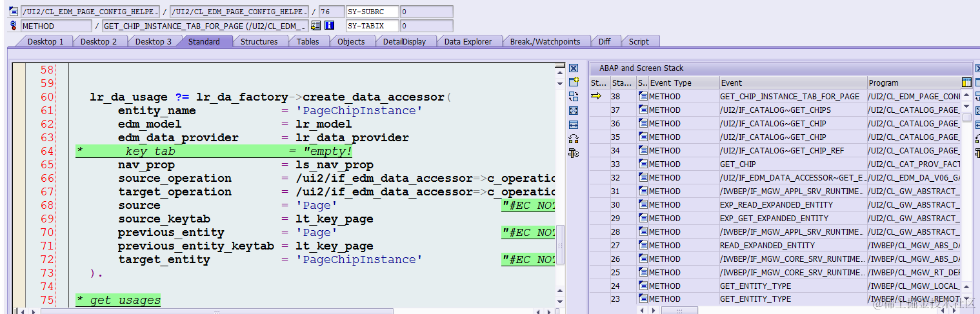This screenshot has width=980, height=314.
Task: Click the new tool icon beside source editor
Action: pos(574,82)
